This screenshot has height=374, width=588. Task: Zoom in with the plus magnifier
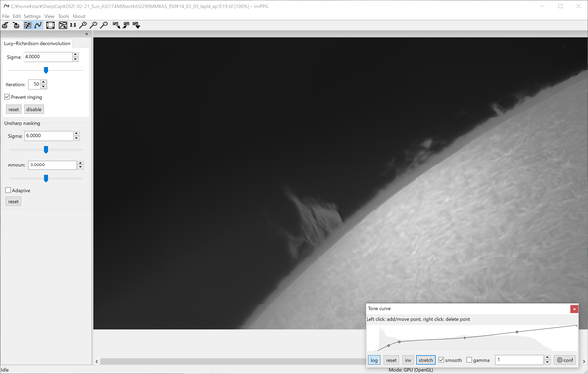point(83,25)
